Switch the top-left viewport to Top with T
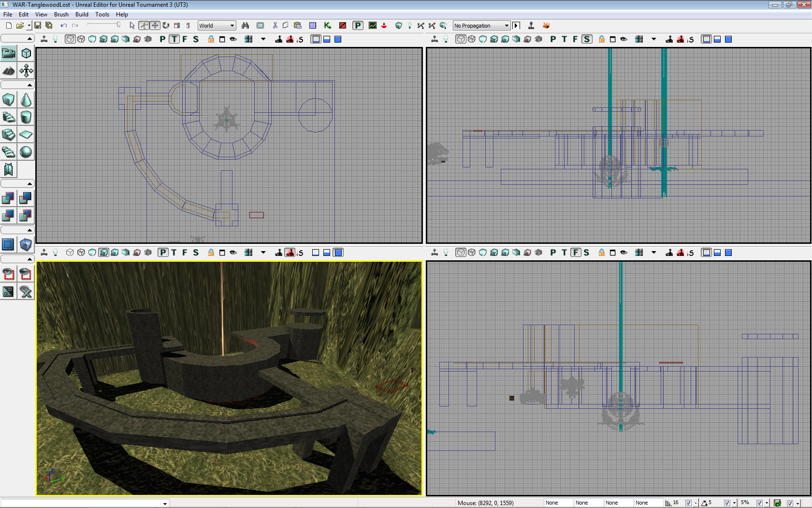 (x=174, y=39)
